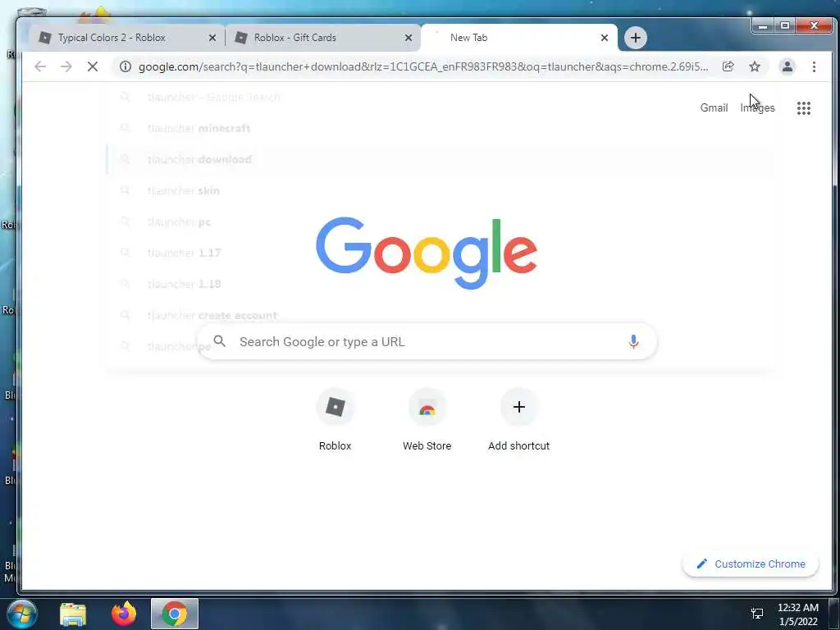840x630 pixels.
Task: Open the Windows Start menu
Action: (x=22, y=614)
